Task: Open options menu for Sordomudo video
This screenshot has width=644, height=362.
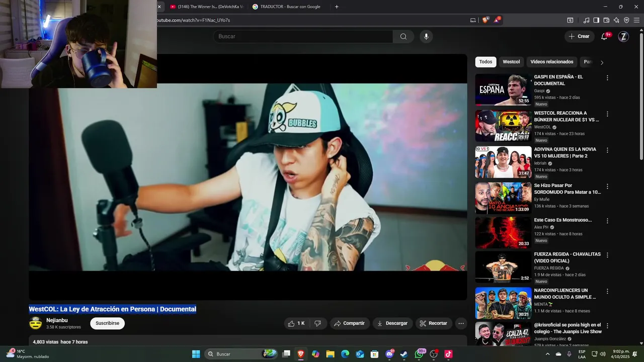Action: coord(607,187)
